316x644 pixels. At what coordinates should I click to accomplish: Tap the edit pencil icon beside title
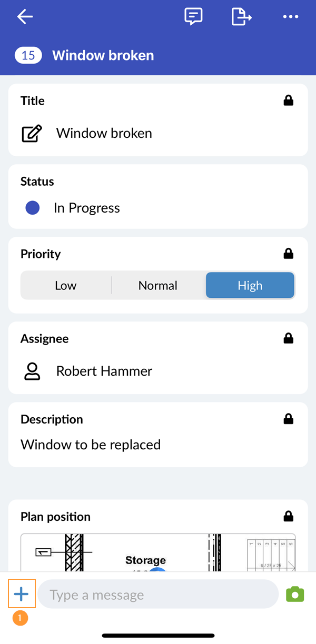click(32, 134)
